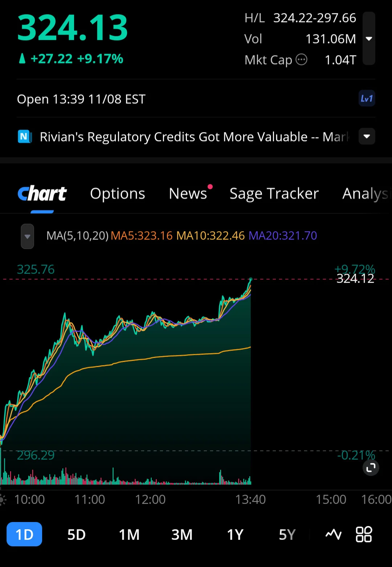This screenshot has width=392, height=567.
Task: Open Rivian's Regulatory Credits news headline
Action: (x=194, y=137)
